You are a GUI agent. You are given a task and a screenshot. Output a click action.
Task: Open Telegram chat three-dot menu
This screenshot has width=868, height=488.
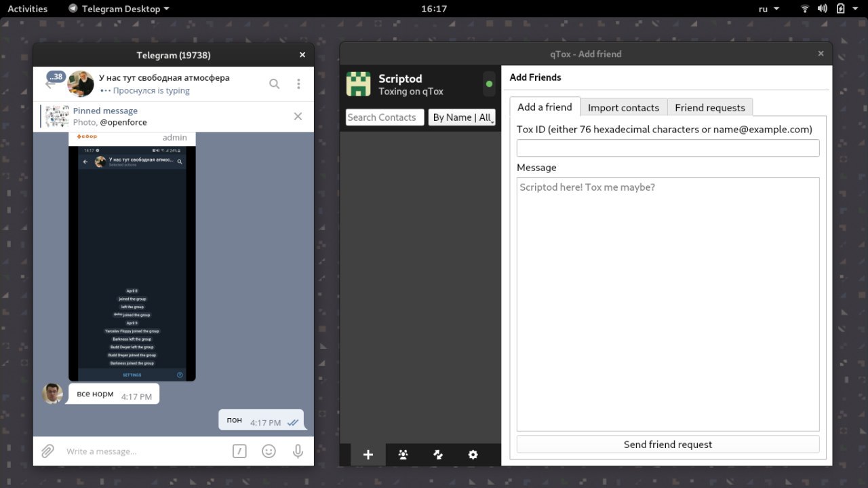[x=298, y=83]
